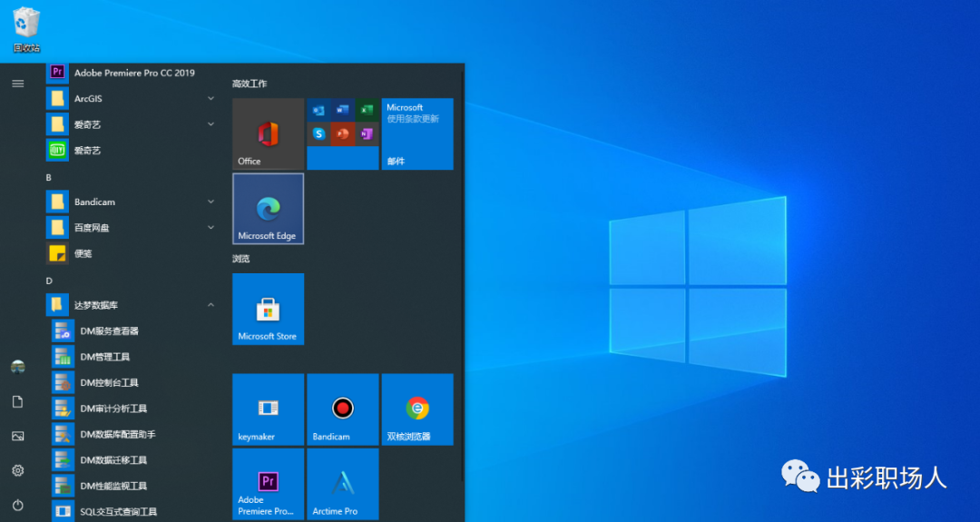This screenshot has width=980, height=522.
Task: Expand the 爱奇艺 folder chevron
Action: coord(211,124)
